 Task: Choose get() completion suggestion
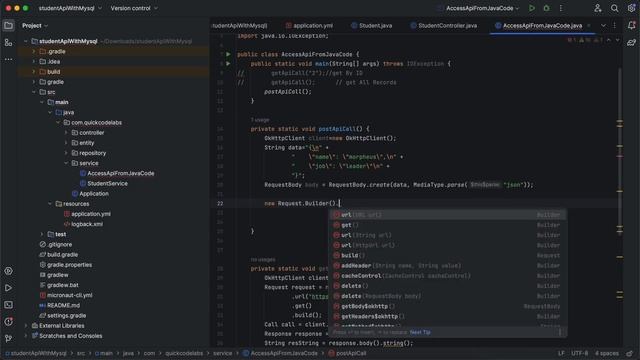[448, 225]
